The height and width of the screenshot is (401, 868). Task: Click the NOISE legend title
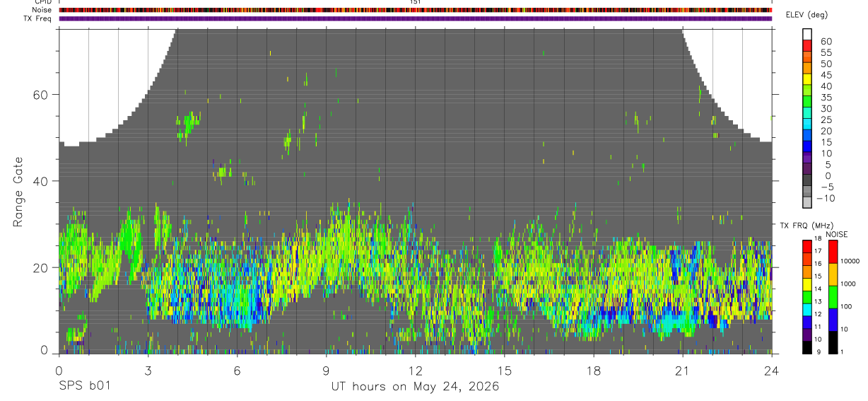pyautogui.click(x=836, y=234)
